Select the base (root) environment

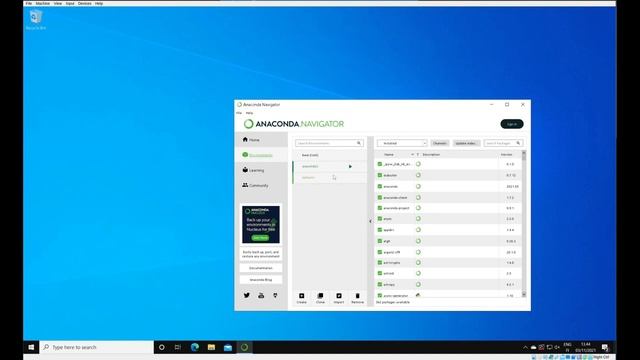point(330,155)
